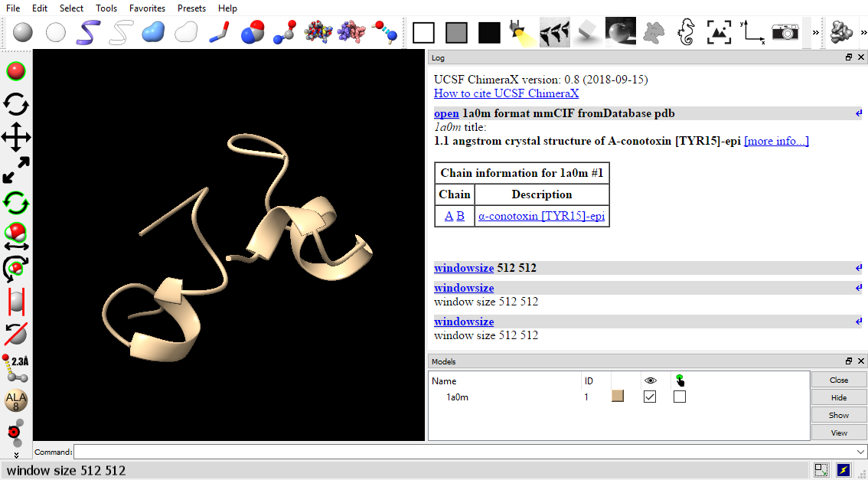
Task: Choose the ALA 8 residue label tool
Action: pos(16,400)
